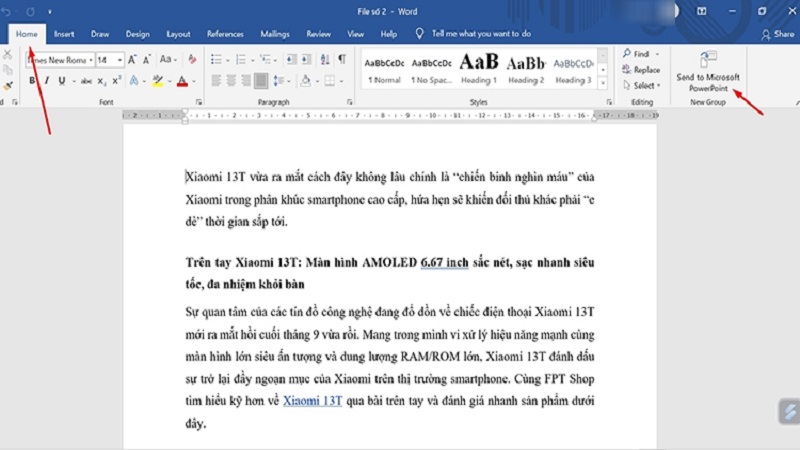Customize Quick Access Toolbar dropdown arrow

pos(49,11)
